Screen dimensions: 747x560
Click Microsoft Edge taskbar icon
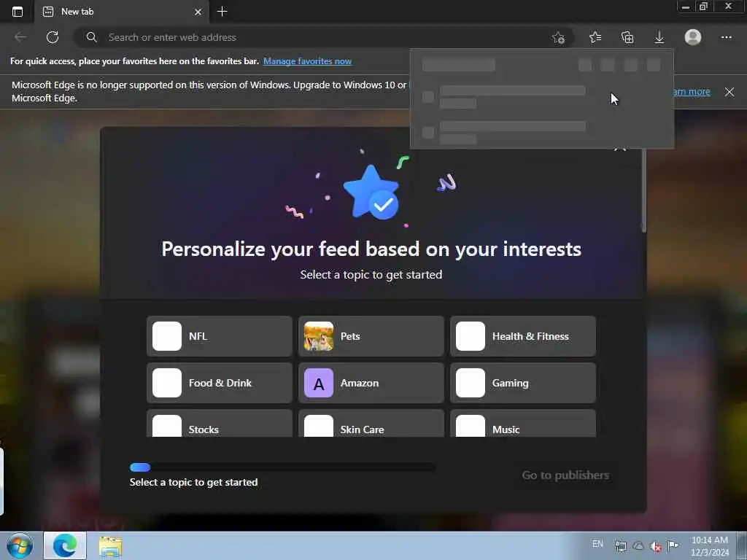(x=65, y=545)
